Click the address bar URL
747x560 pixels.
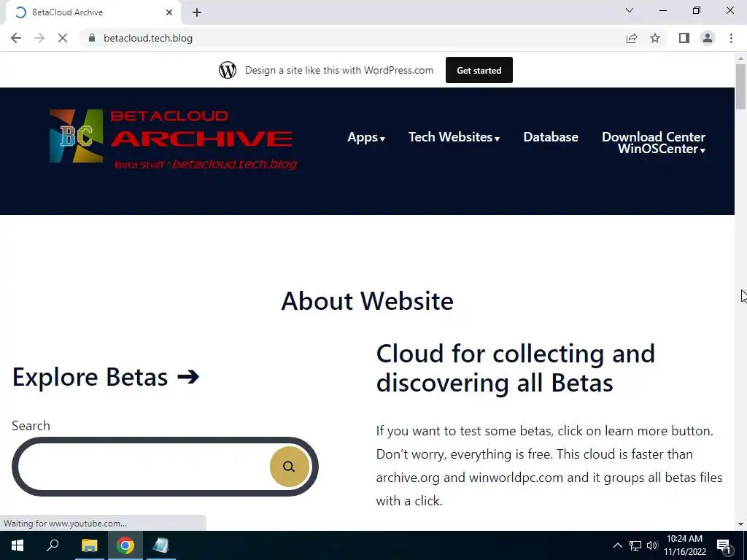tap(148, 38)
